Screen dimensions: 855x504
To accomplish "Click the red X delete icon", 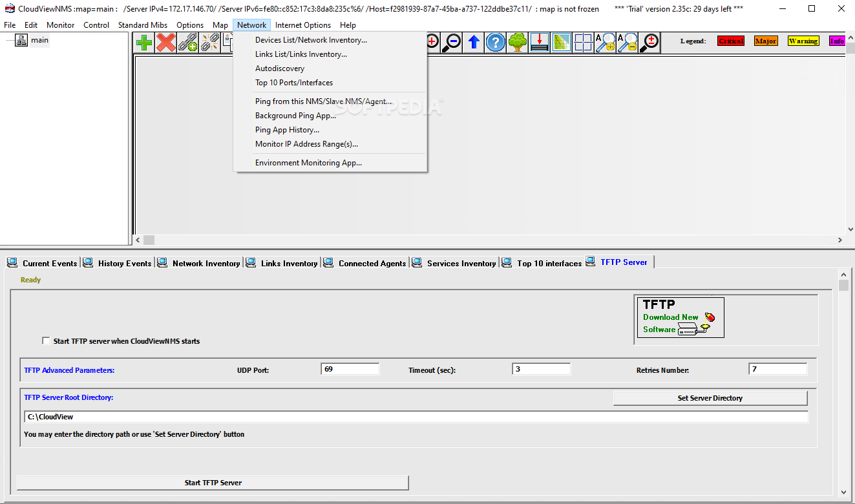I will click(x=166, y=43).
